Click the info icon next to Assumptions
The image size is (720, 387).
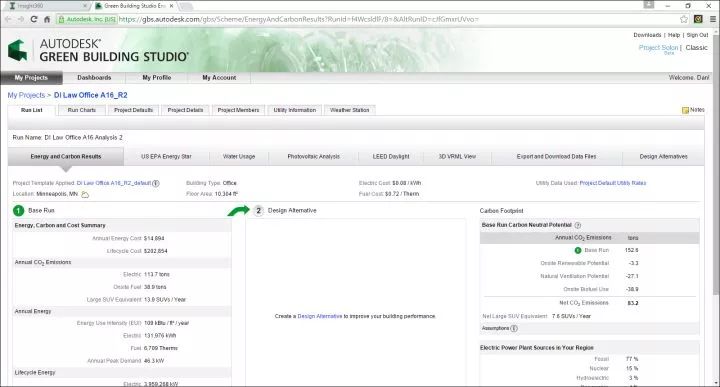click(514, 328)
